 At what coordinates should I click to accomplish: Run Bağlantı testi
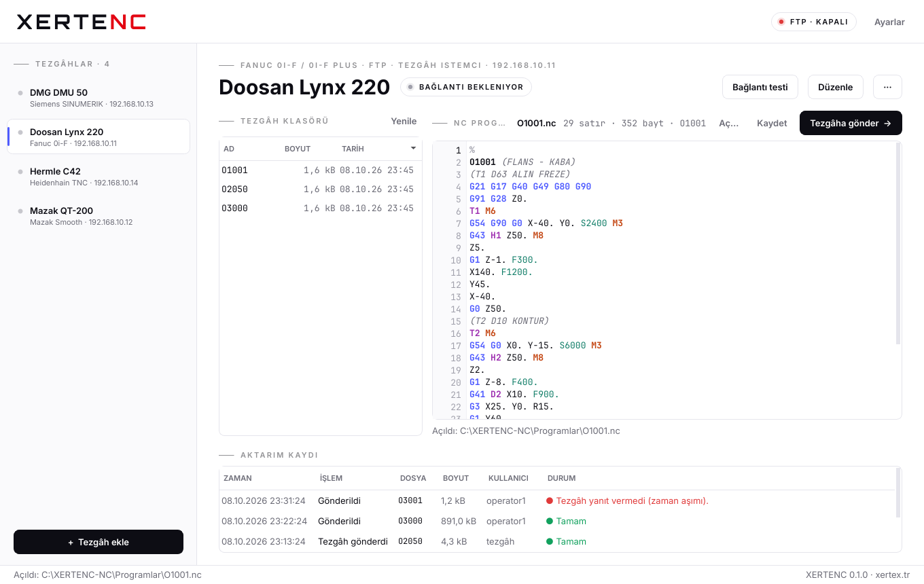coord(760,87)
